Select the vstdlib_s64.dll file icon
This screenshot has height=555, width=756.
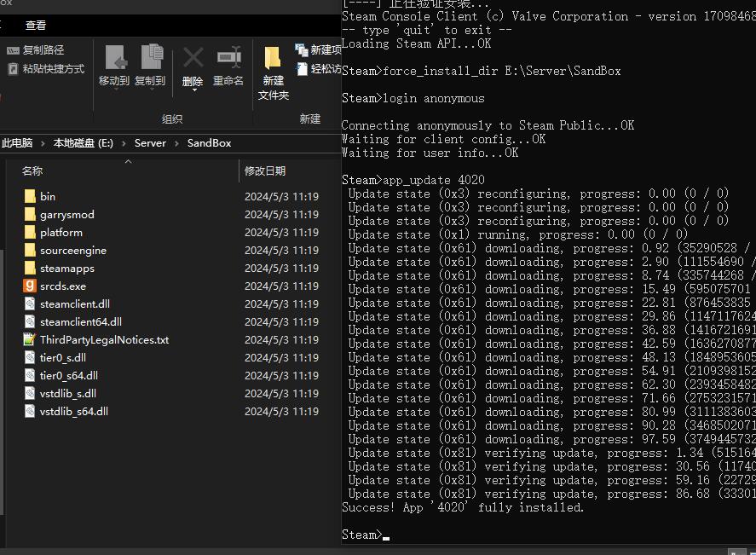pyautogui.click(x=30, y=411)
